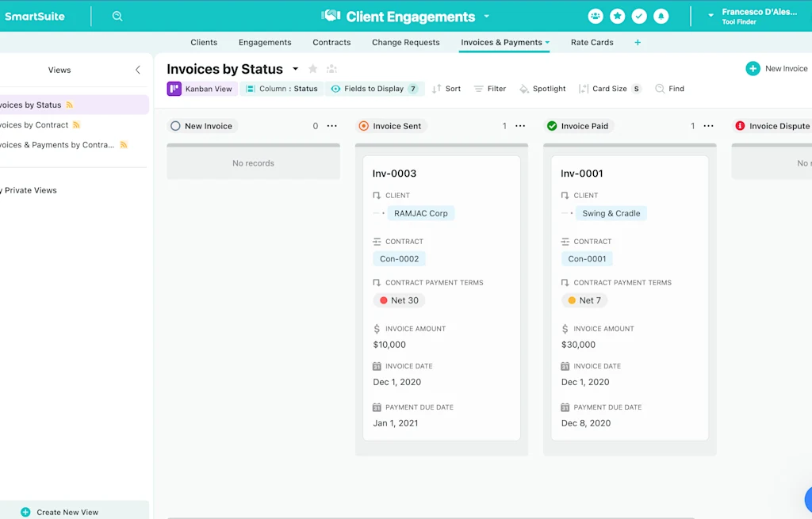
Task: Click the New Invoice button
Action: [776, 68]
